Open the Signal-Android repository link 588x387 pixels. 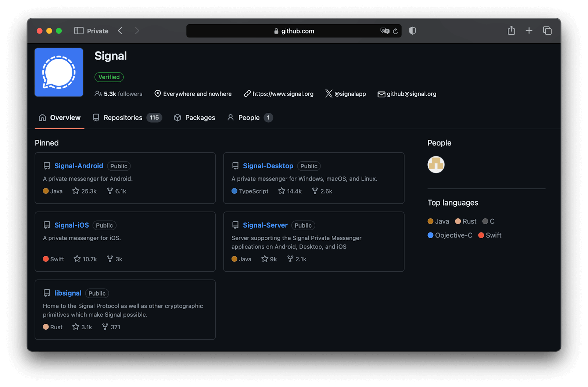pos(78,166)
